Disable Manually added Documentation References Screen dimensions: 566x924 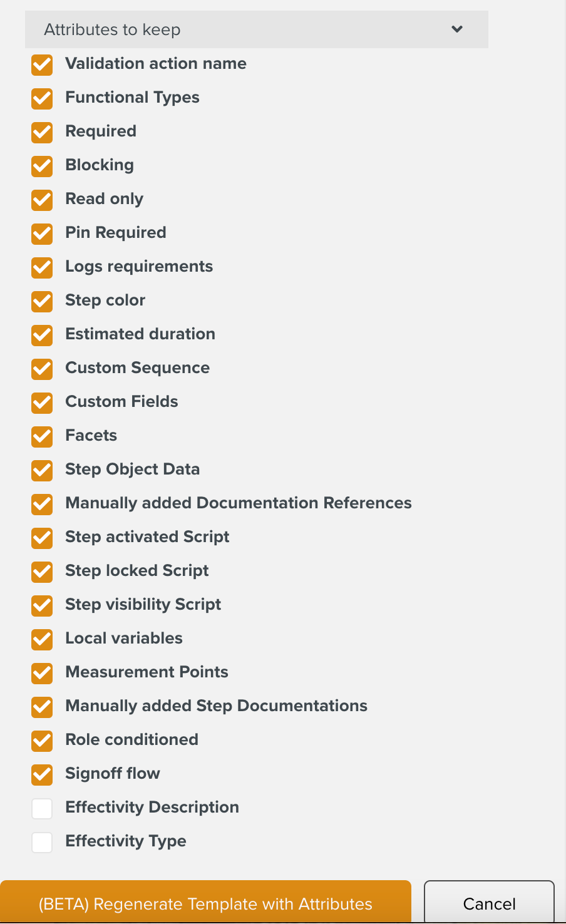41,504
